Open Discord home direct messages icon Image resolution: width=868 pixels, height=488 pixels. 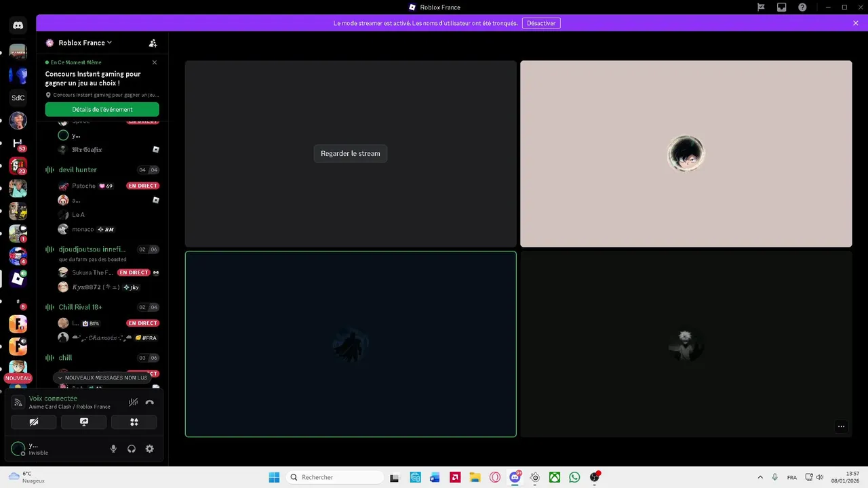pos(18,26)
